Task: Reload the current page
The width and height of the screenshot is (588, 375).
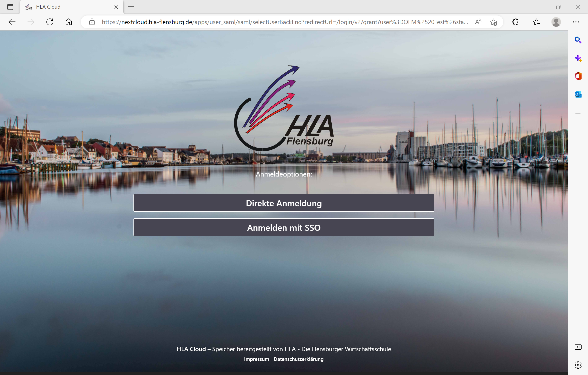Action: 50,22
